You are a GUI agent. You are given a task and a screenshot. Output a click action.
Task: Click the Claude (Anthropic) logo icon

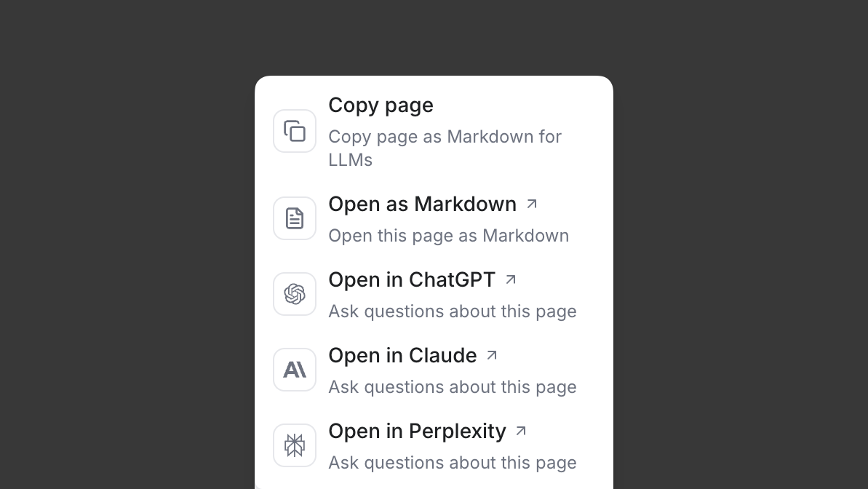[295, 370]
